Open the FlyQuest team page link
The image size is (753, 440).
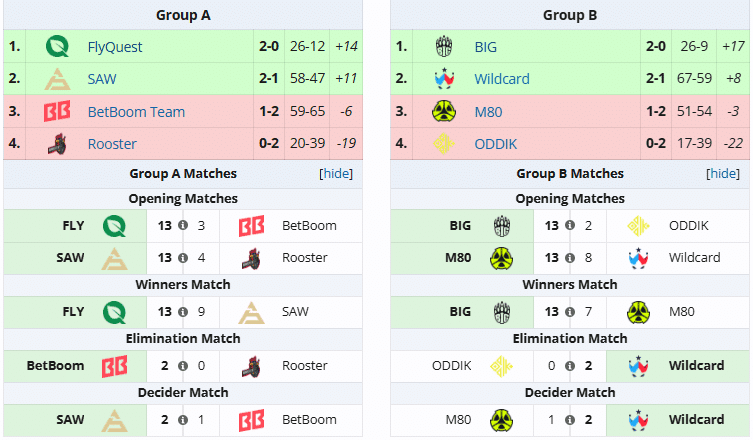(115, 47)
